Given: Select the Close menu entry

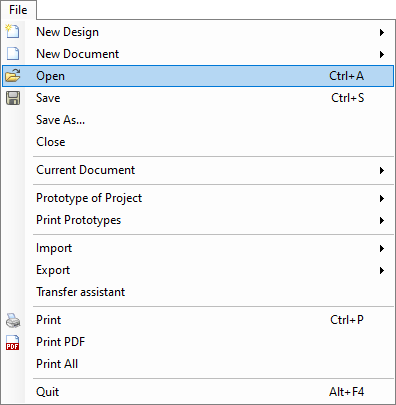Looking at the screenshot, I should 51,142.
